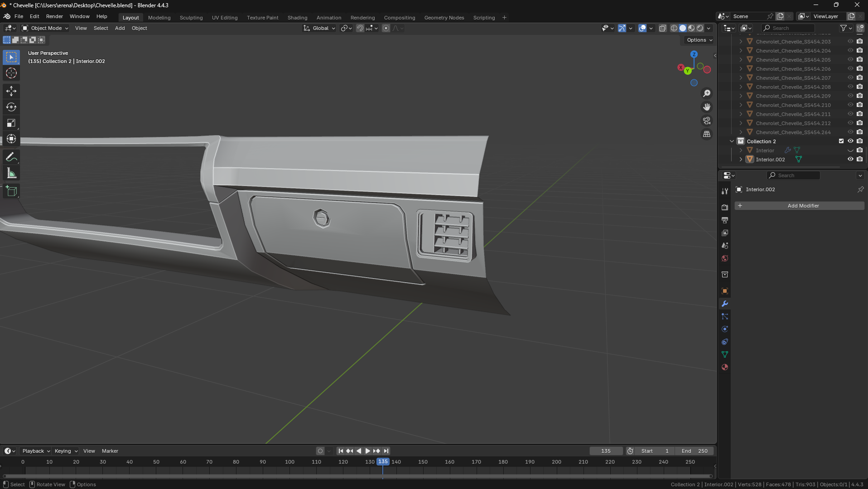This screenshot has width=868, height=489.
Task: Play the animation forward
Action: point(368,451)
